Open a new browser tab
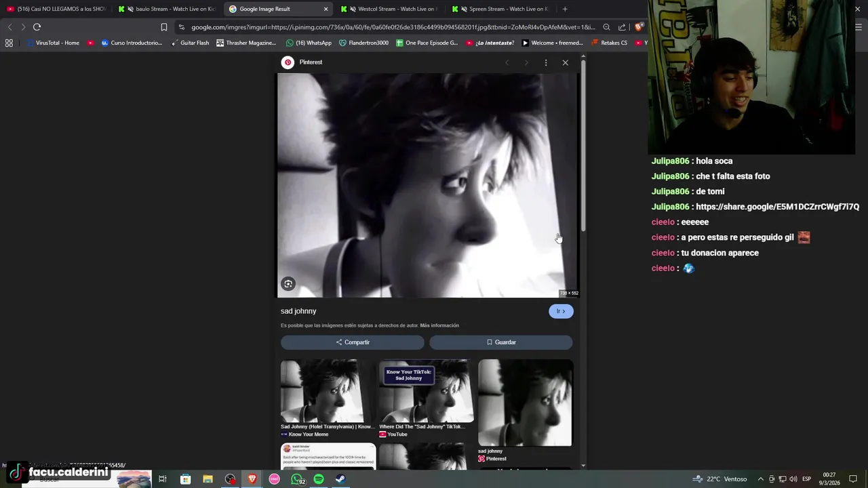The width and height of the screenshot is (868, 488). 565,9
